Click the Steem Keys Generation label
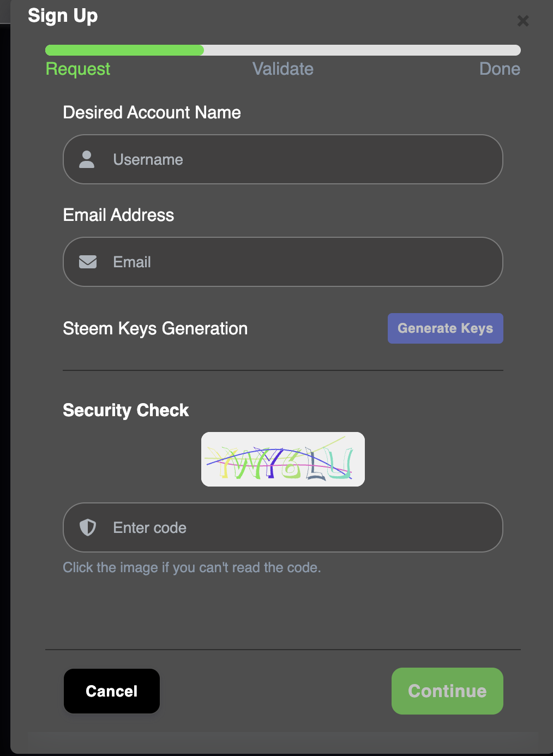Image resolution: width=553 pixels, height=756 pixels. pos(155,328)
